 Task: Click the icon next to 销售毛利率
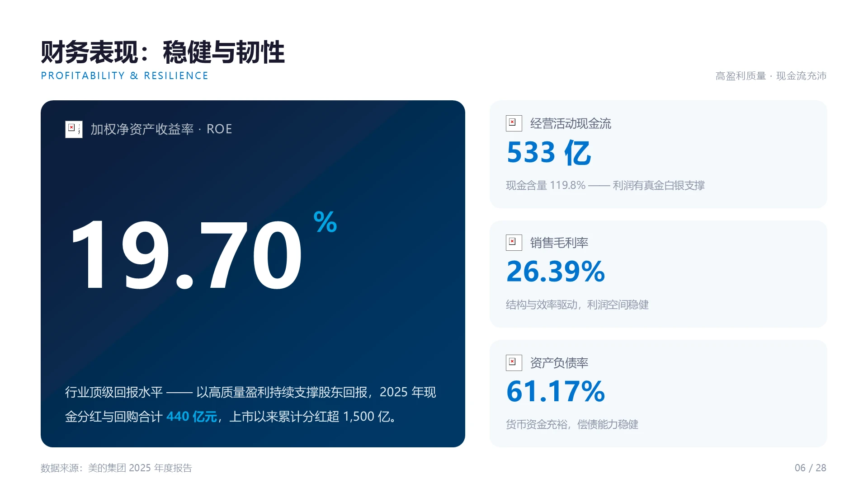click(514, 243)
